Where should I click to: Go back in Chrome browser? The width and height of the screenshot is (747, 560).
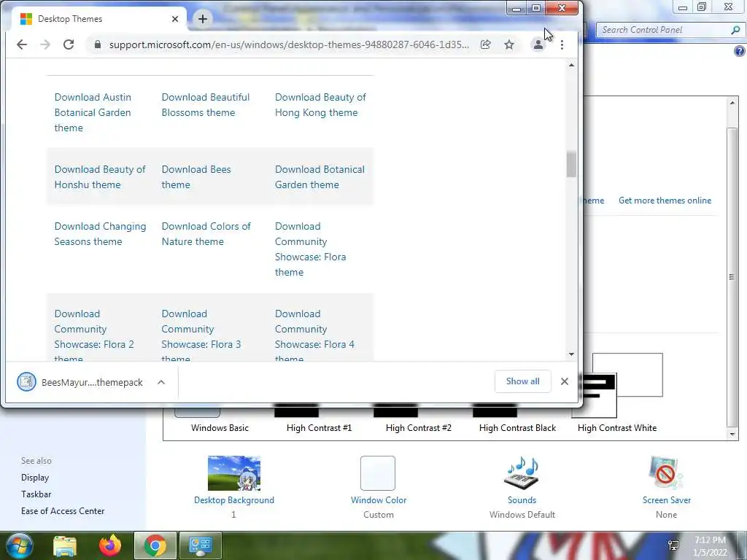point(22,44)
